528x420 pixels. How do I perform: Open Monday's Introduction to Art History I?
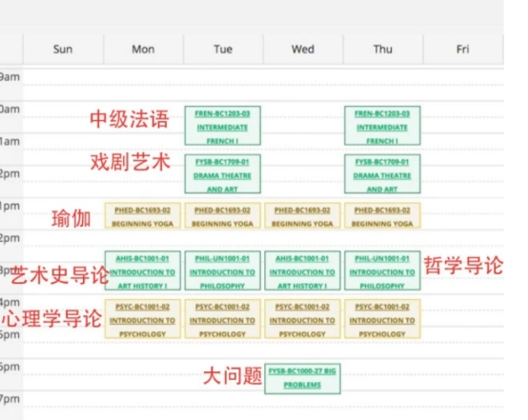click(142, 270)
